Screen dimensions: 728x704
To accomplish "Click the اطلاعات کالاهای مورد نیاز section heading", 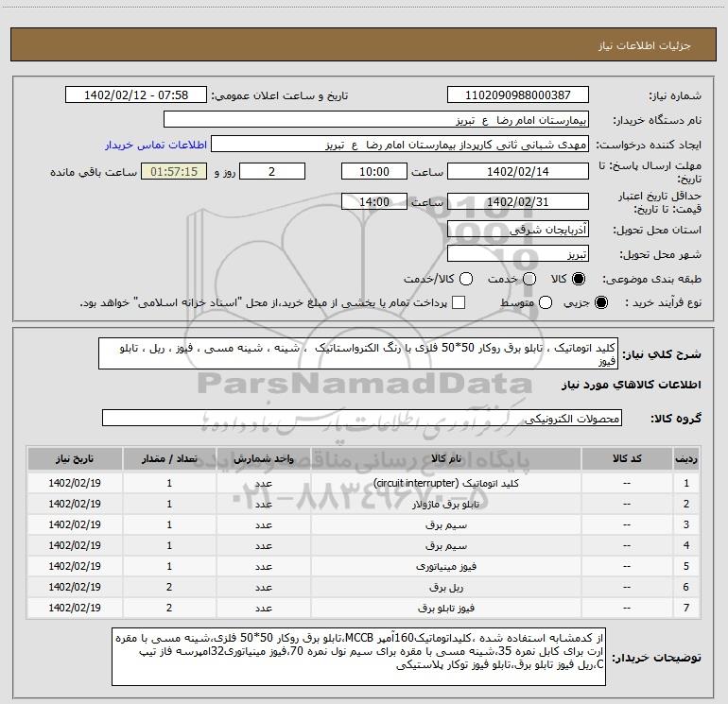I will click(x=631, y=385).
